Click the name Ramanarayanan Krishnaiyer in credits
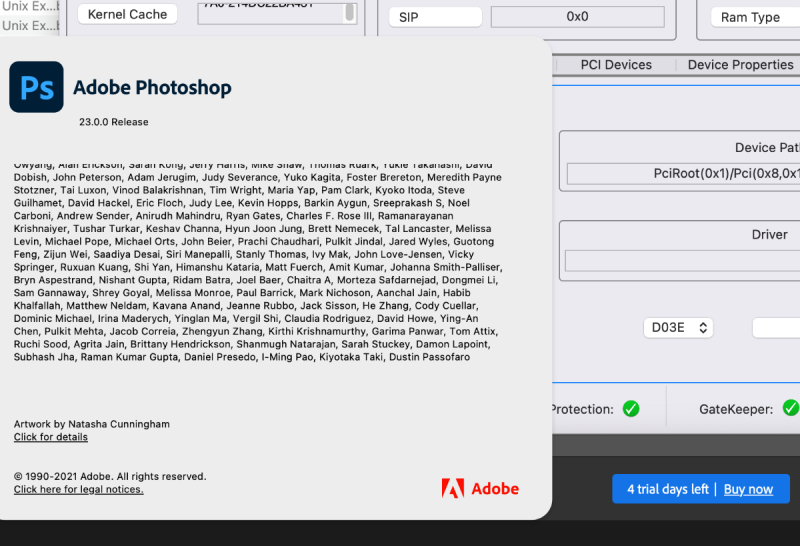The image size is (800, 546). pos(415,216)
